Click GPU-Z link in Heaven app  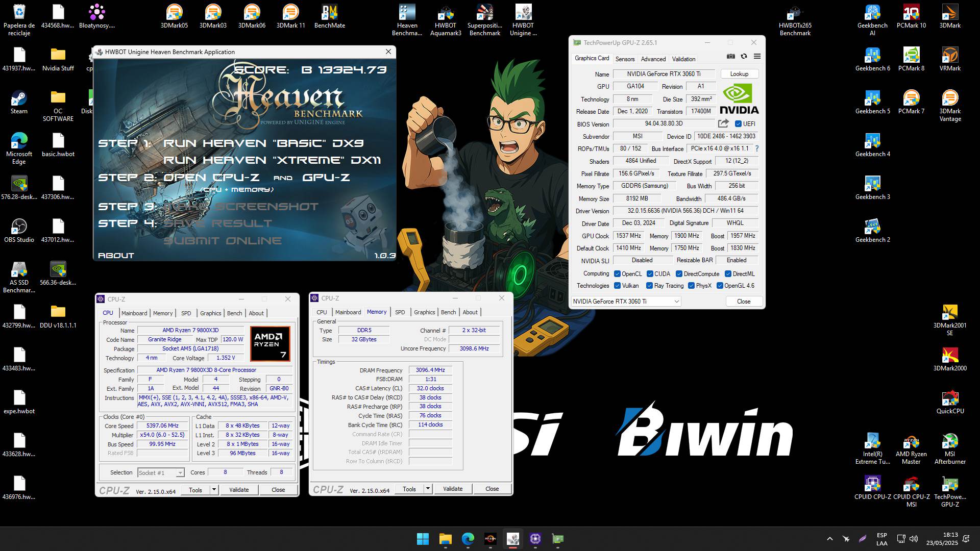[326, 178]
